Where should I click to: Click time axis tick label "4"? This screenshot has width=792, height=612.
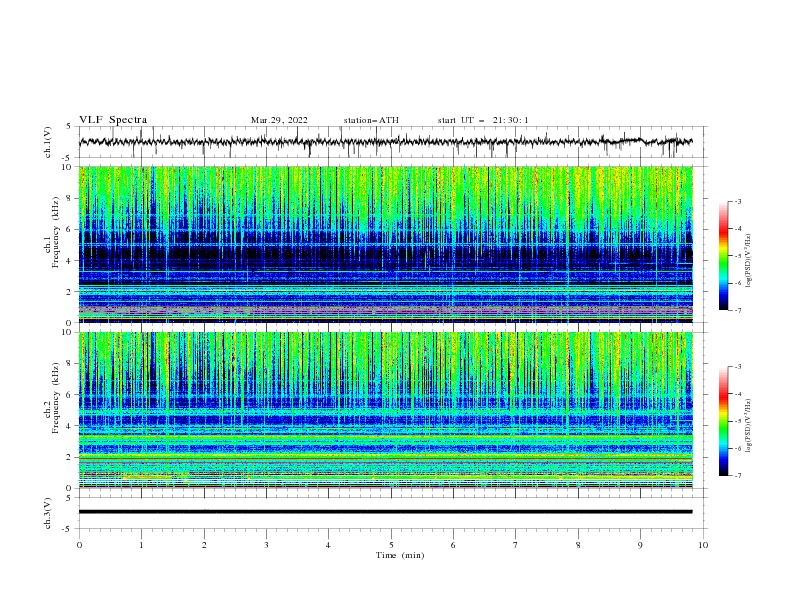[x=328, y=545]
